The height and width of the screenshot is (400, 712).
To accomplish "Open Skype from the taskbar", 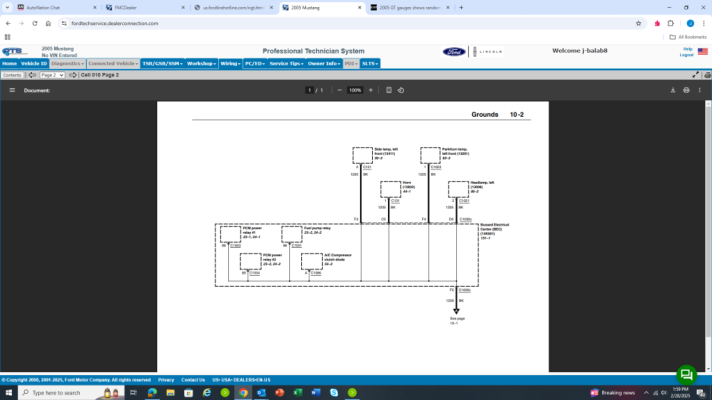I will pos(334,393).
